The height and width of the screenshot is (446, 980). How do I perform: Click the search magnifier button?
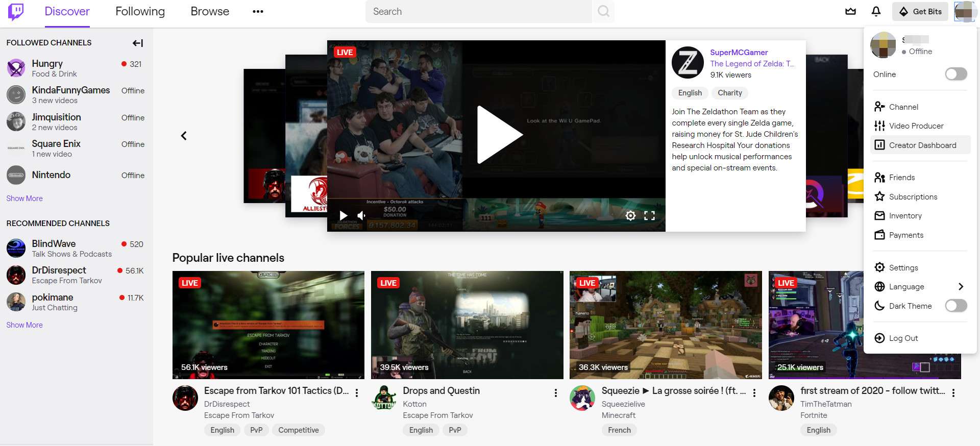(603, 11)
